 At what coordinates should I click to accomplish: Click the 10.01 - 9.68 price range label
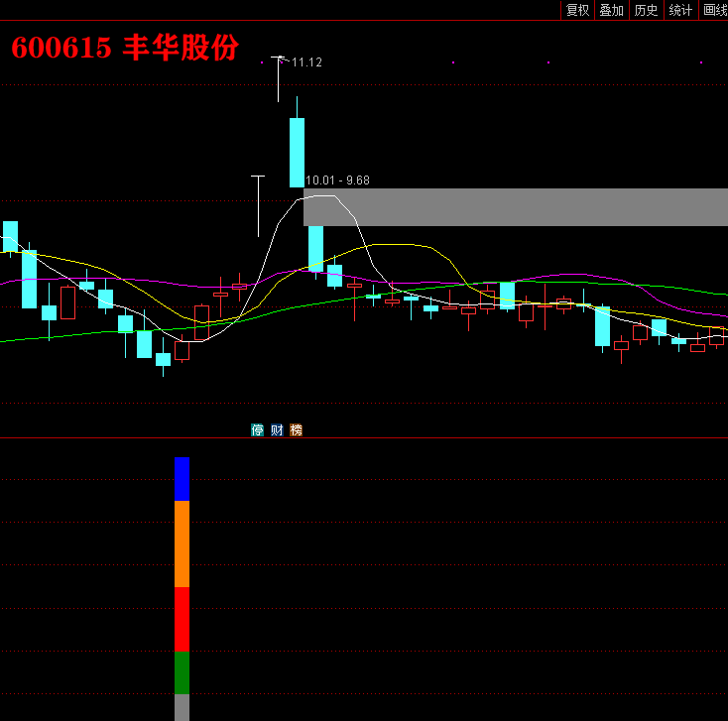click(x=337, y=180)
